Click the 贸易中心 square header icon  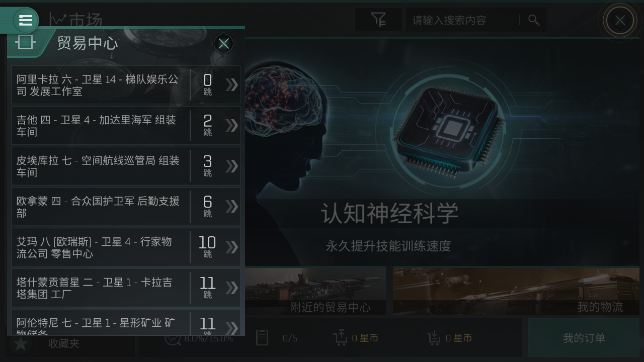25,42
